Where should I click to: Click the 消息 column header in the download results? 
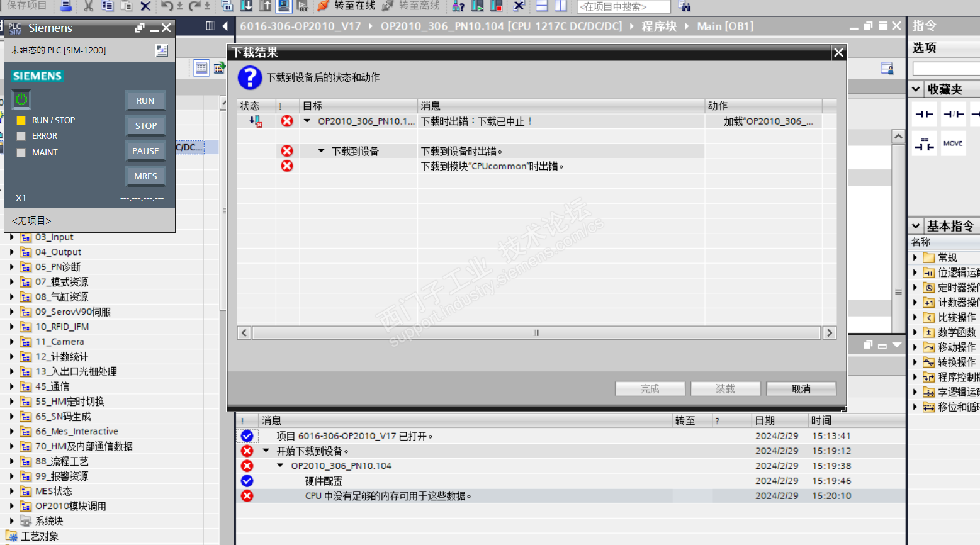[x=561, y=106]
